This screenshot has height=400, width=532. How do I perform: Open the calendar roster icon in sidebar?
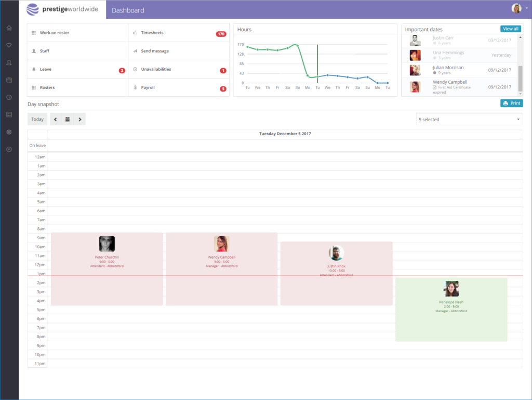point(9,80)
